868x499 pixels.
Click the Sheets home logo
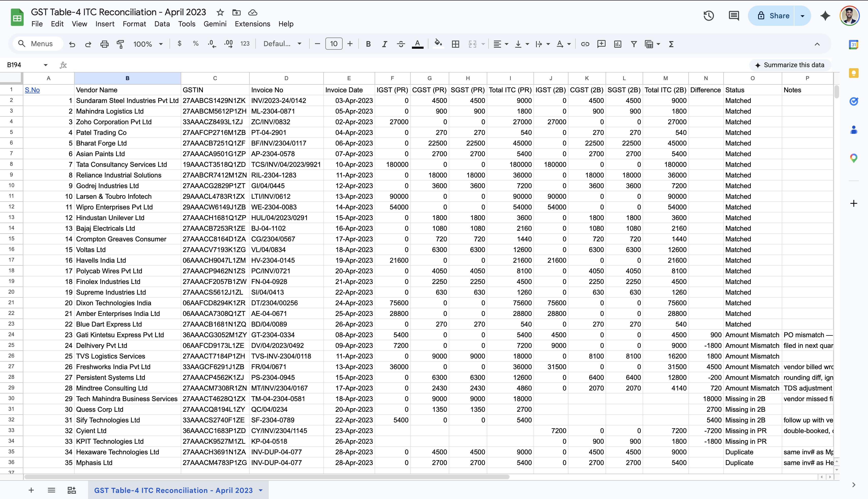point(17,17)
